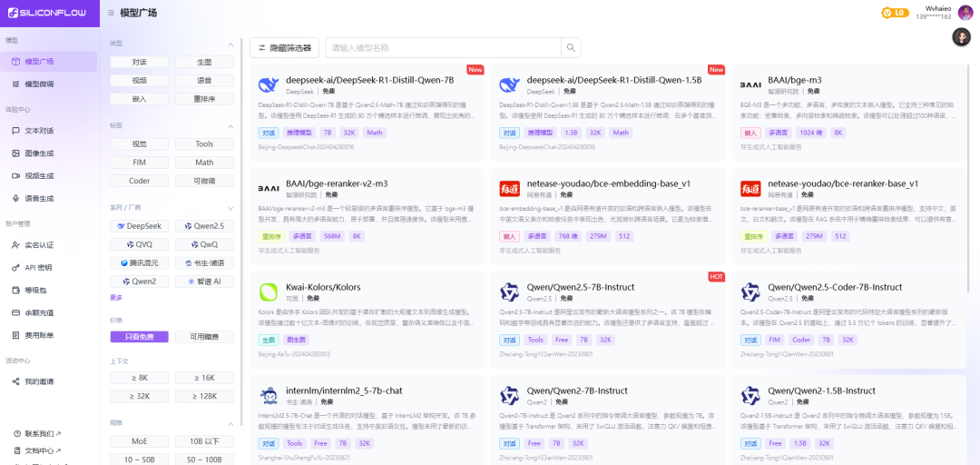Click the Qwen logo on Qwen2.5-Coder-7B-Instruct
Viewport: 980px width, 465px height.
750,292
